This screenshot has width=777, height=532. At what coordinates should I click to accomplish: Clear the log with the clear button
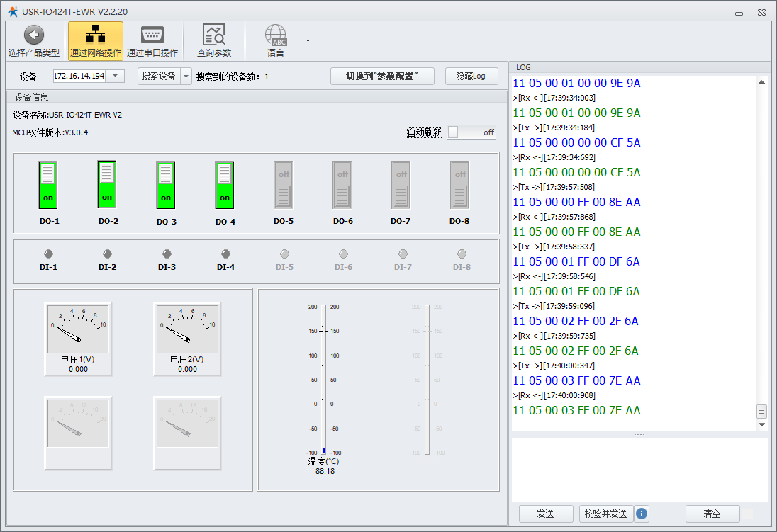(712, 514)
